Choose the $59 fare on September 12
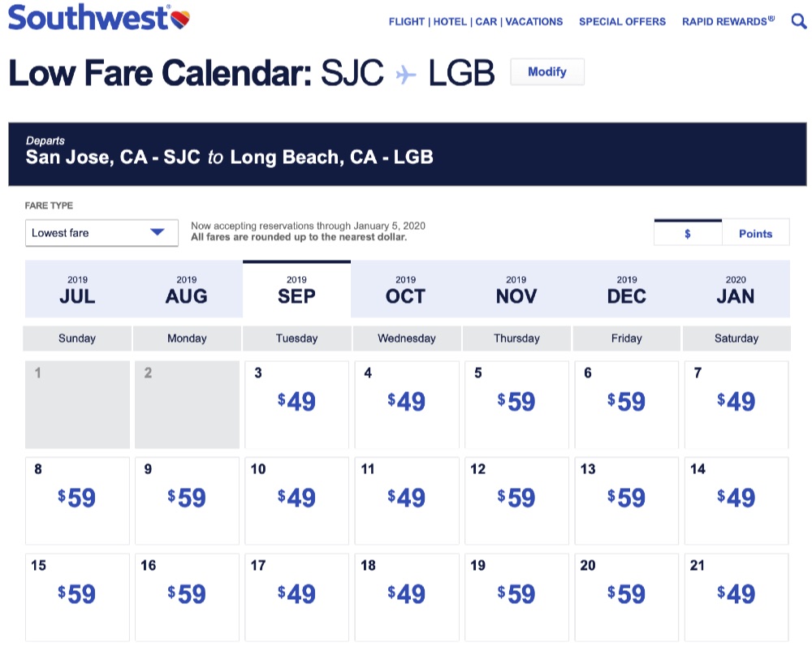 [516, 498]
